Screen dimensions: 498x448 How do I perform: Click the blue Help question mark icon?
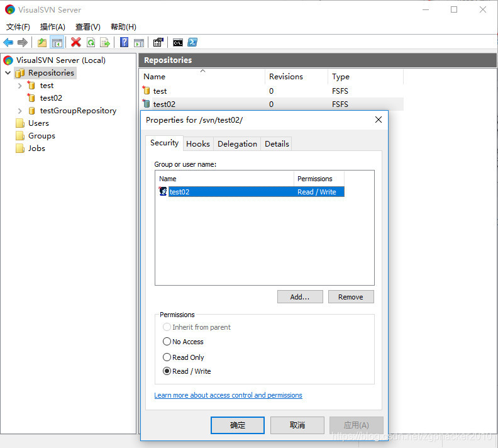tap(124, 42)
